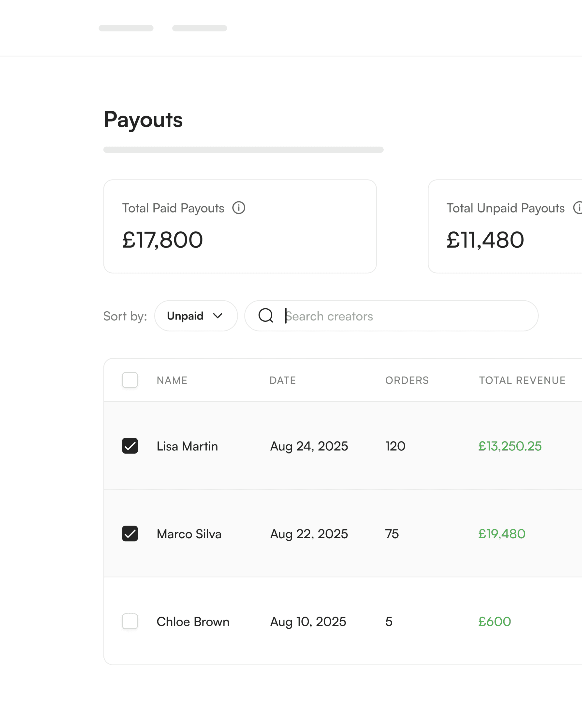This screenshot has height=728, width=582.
Task: Click info icon beside Total Unpaid Payouts
Action: [578, 208]
